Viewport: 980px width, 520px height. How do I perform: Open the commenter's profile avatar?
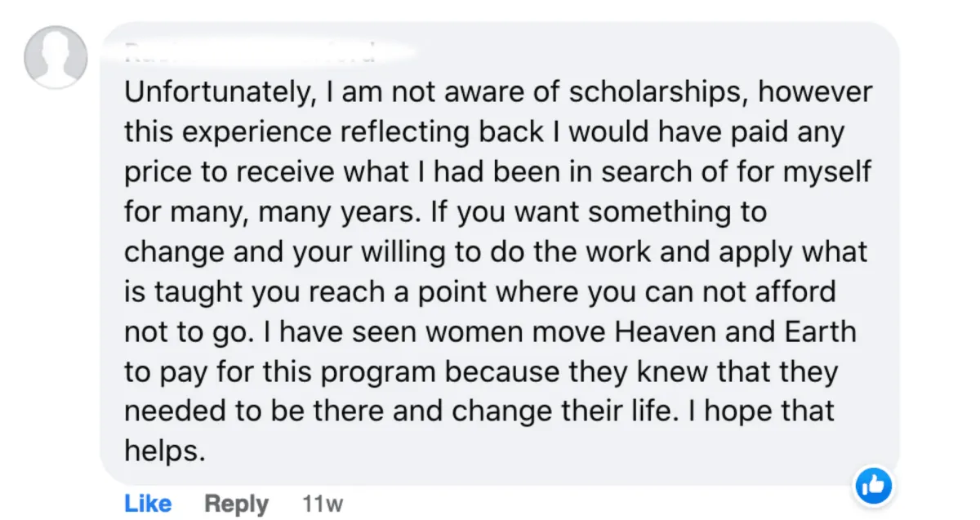(56, 57)
